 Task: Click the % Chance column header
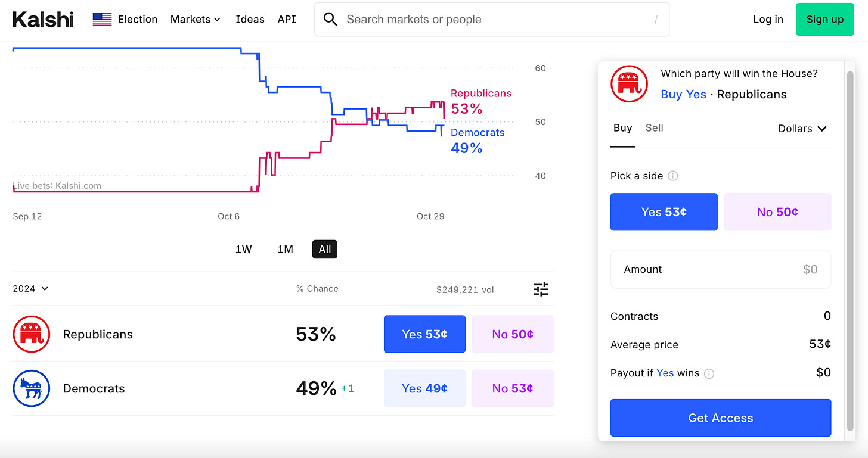317,289
